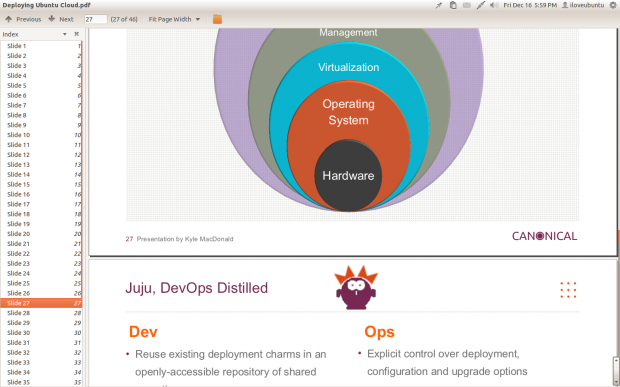Select Slide 2 in the index
620x387 pixels.
coord(41,56)
